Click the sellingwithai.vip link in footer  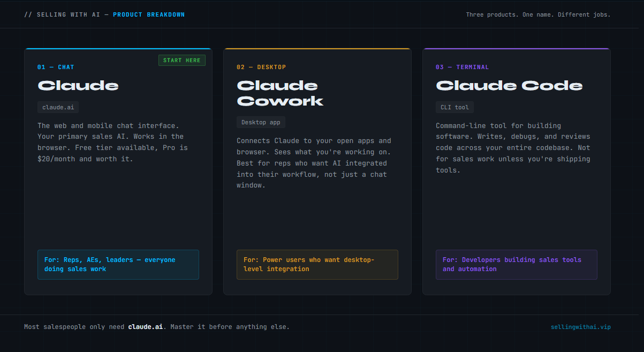coord(580,327)
